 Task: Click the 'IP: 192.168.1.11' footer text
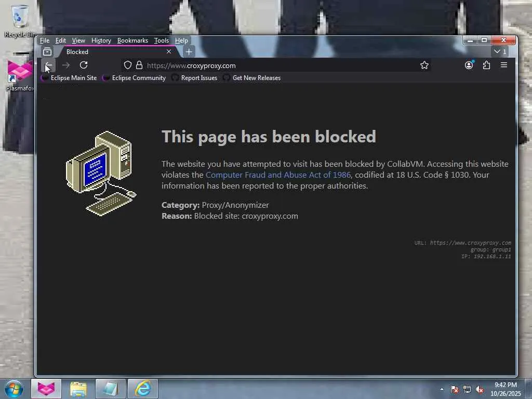pos(486,256)
